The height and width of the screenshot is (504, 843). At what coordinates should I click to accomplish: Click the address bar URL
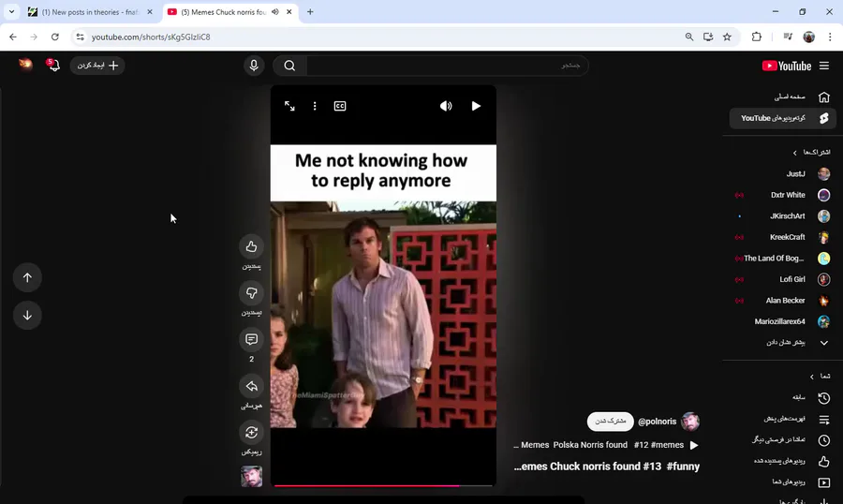tap(151, 37)
